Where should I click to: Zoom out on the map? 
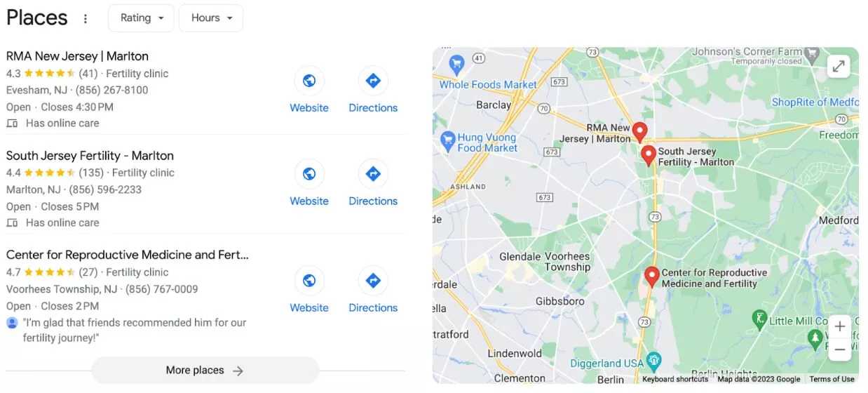coord(840,349)
